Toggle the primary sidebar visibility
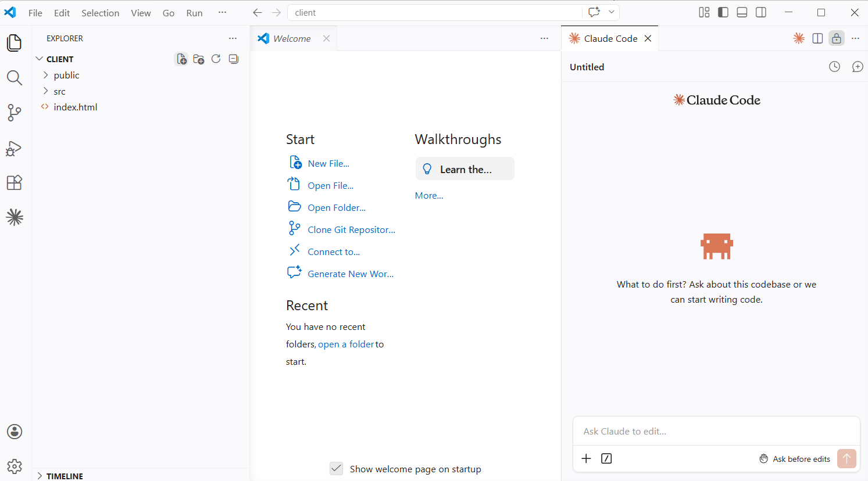868x481 pixels. point(723,12)
